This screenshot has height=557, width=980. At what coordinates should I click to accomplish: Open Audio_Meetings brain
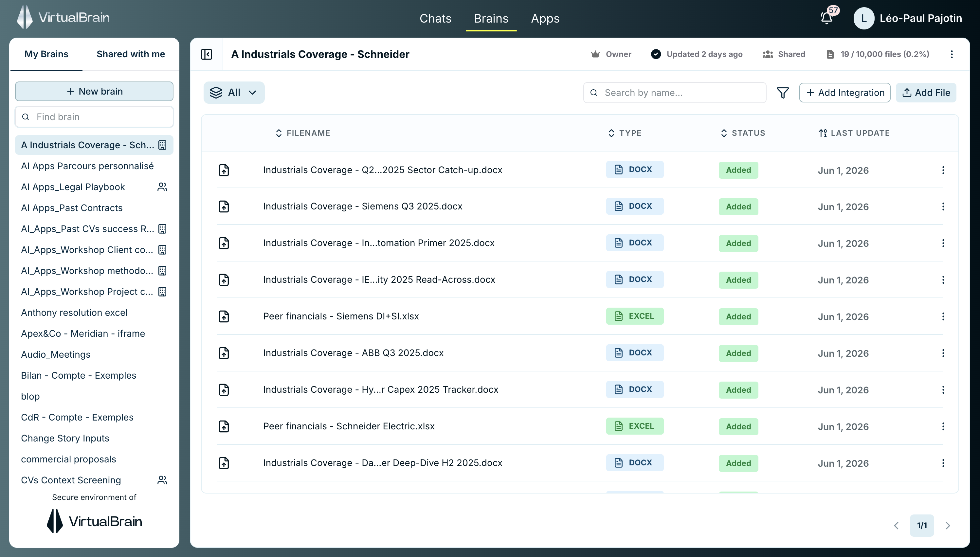(x=94, y=355)
